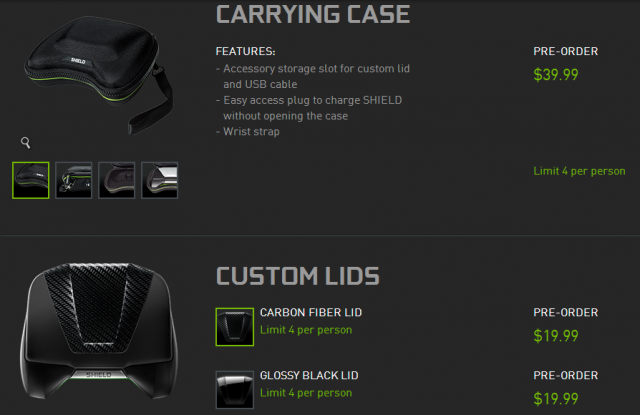Select the second carrying case thumbnail
Viewport: 640px width, 415px height.
tap(73, 180)
